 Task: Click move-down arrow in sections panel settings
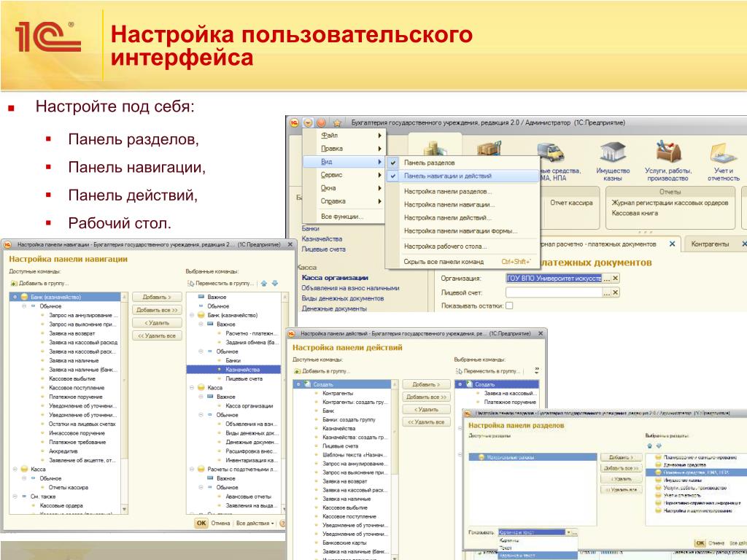(x=659, y=446)
